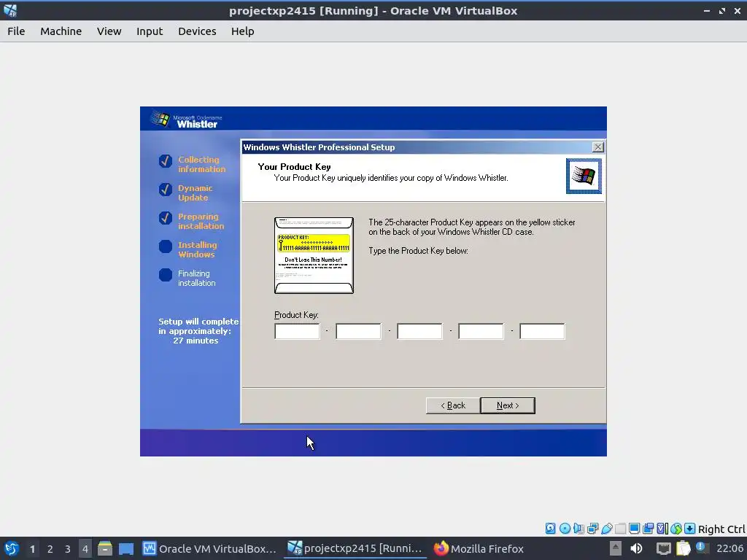The height and width of the screenshot is (560, 747).
Task: Click the Whistler logo in setup banner
Action: 187,120
